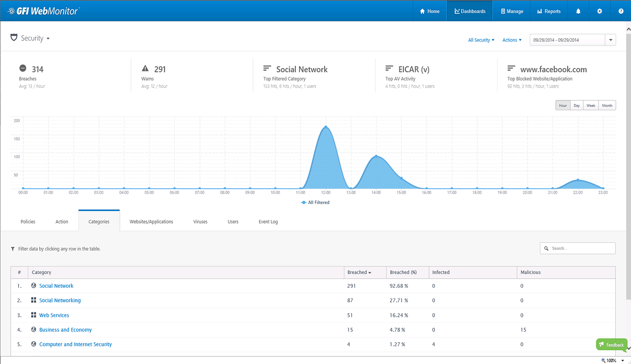The image size is (631, 364).
Task: Toggle the All Filtered legend series
Action: 315,202
